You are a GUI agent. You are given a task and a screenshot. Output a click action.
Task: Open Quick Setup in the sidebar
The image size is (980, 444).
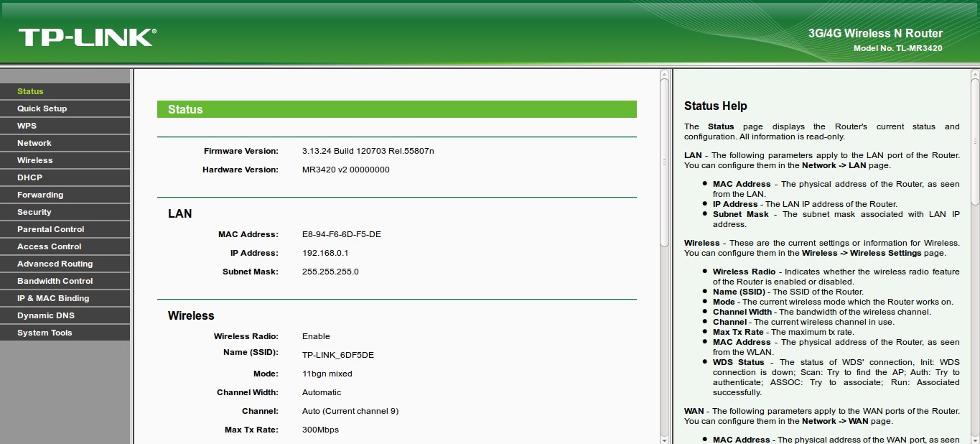pos(65,108)
